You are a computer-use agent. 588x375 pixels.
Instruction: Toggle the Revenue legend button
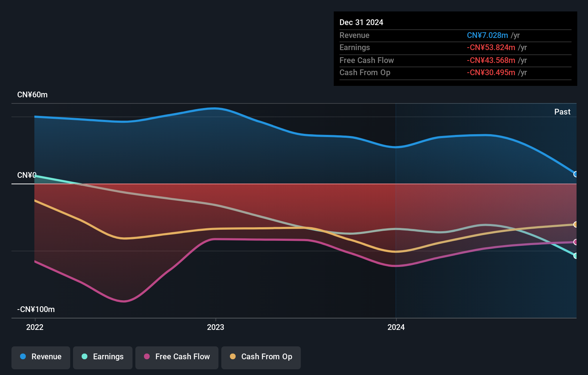(41, 357)
